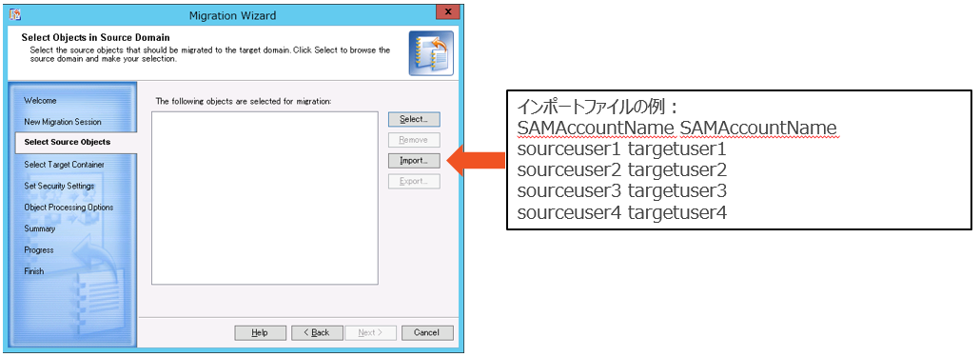Click the Import... button
This screenshot has height=357, width=980.
point(415,161)
